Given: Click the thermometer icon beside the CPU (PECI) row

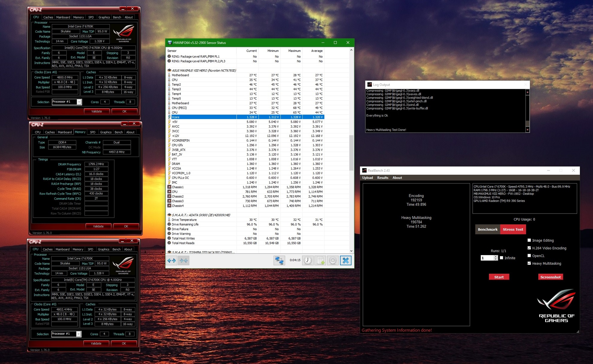Looking at the screenshot, I should coord(169,108).
